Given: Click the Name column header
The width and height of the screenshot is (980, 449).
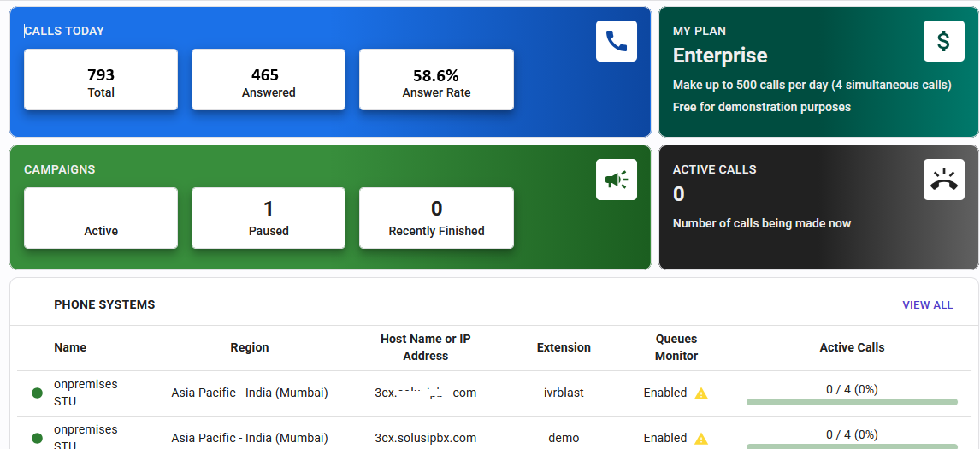Looking at the screenshot, I should point(70,347).
